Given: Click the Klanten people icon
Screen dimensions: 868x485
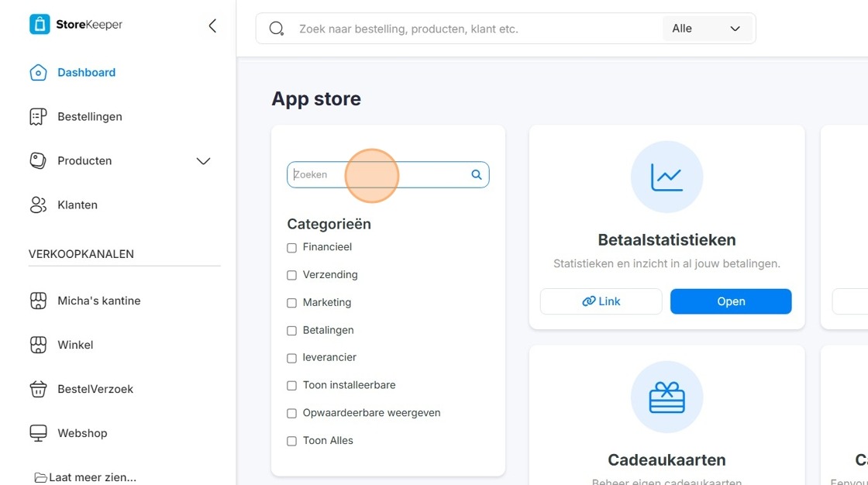Looking at the screenshot, I should click(x=38, y=205).
